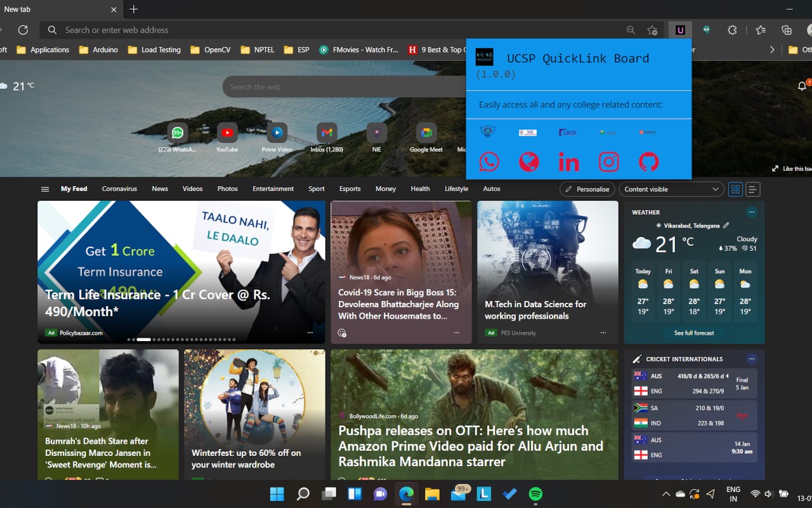Image resolution: width=812 pixels, height=508 pixels.
Task: Open LinkedIn icon in QuickLink Board
Action: [x=568, y=163]
